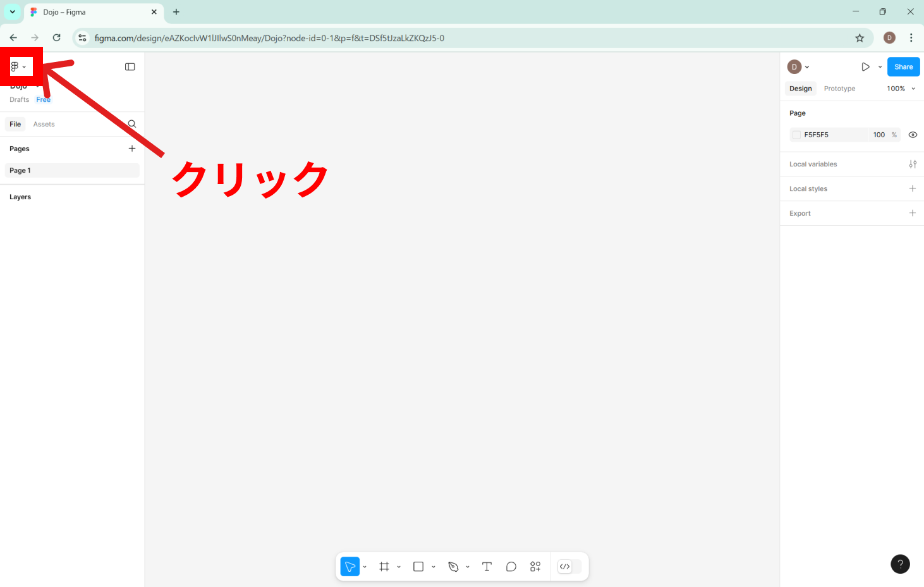Screen dimensions: 924x587
Task: Select the Rectangle shape tool
Action: [418, 567]
